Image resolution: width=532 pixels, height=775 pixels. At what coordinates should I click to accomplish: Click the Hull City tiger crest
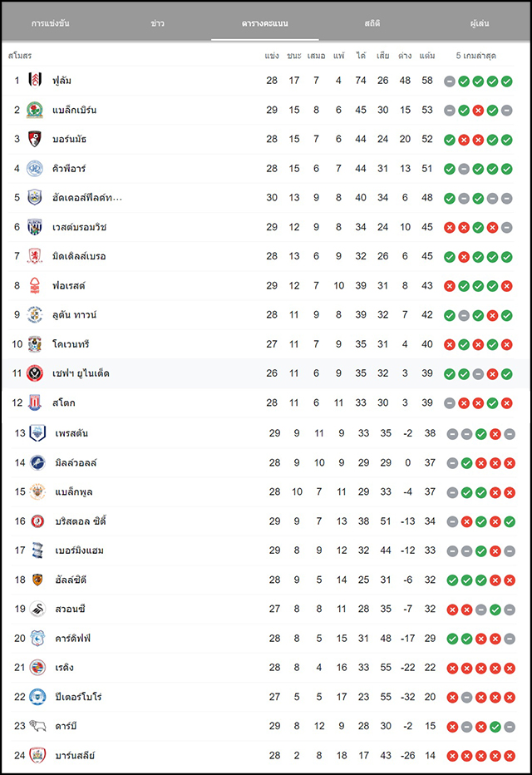37,580
